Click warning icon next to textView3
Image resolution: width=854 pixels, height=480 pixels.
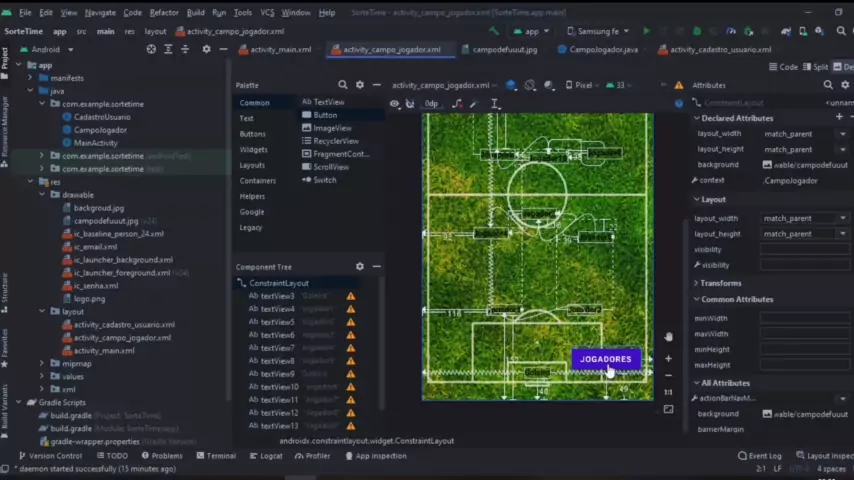click(351, 296)
